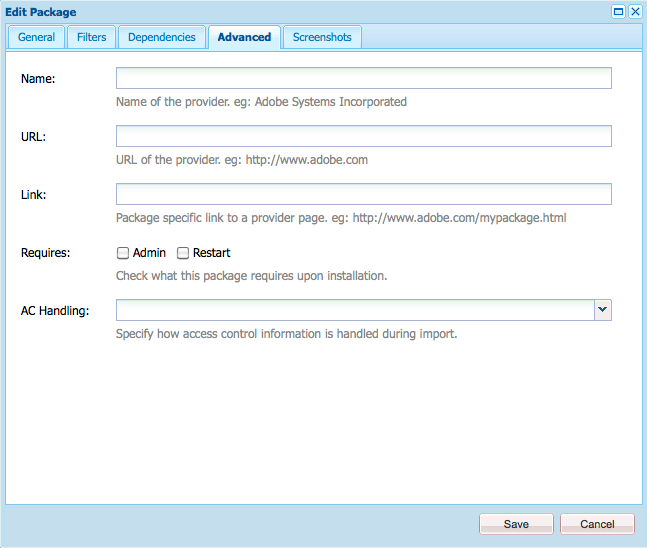Select the Link input field

pyautogui.click(x=364, y=194)
